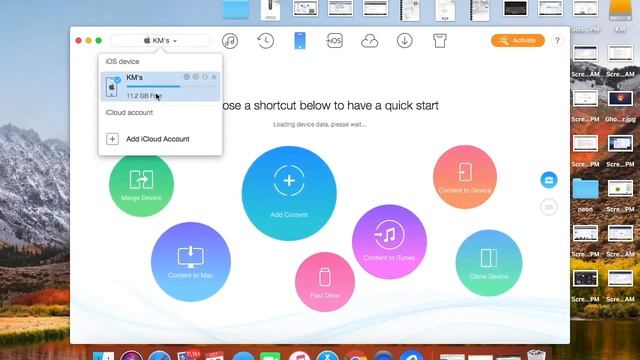Click the Content to iTunes shortcut
Viewport: 640px width, 360px height.
tap(389, 242)
